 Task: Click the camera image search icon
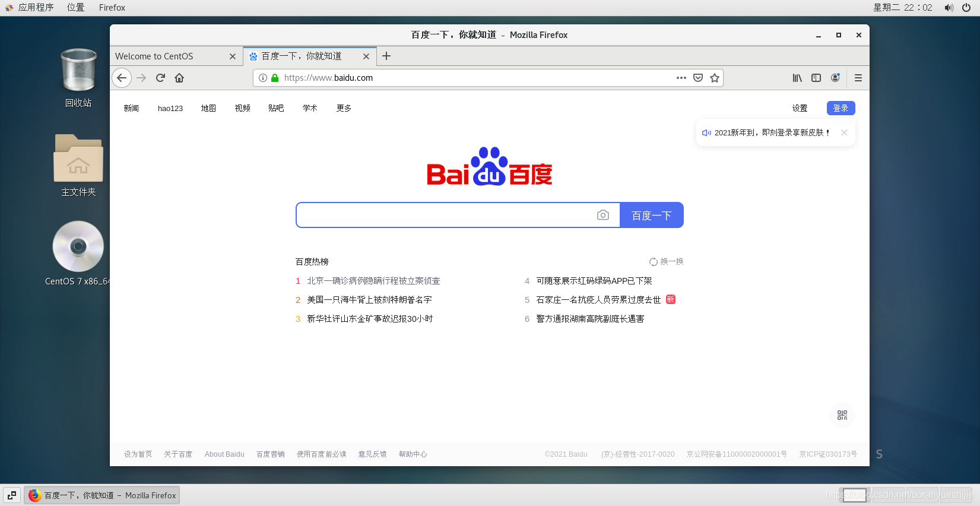(x=603, y=215)
